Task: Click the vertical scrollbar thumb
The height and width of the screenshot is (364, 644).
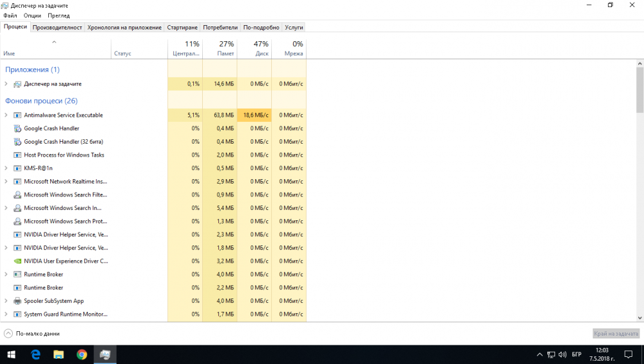Action: tap(639, 90)
